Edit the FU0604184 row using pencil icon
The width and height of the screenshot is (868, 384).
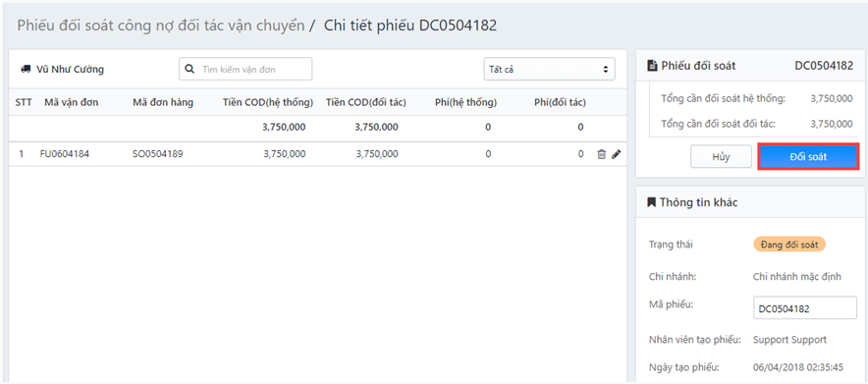tap(616, 154)
